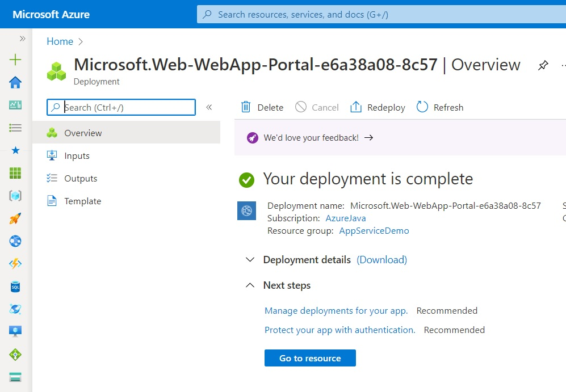Screen dimensions: 566x392
Task: Open Azure Cosmos DB sidebar icon
Action: [15, 309]
